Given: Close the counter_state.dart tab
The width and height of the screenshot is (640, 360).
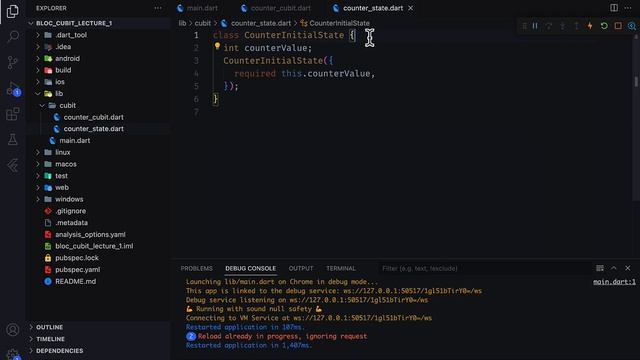Looking at the screenshot, I should [x=411, y=8].
